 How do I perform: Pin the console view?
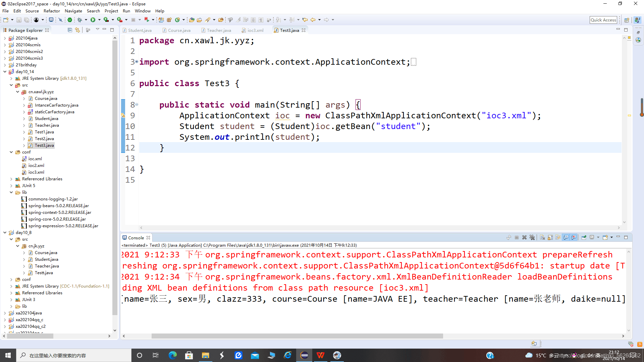point(584,237)
